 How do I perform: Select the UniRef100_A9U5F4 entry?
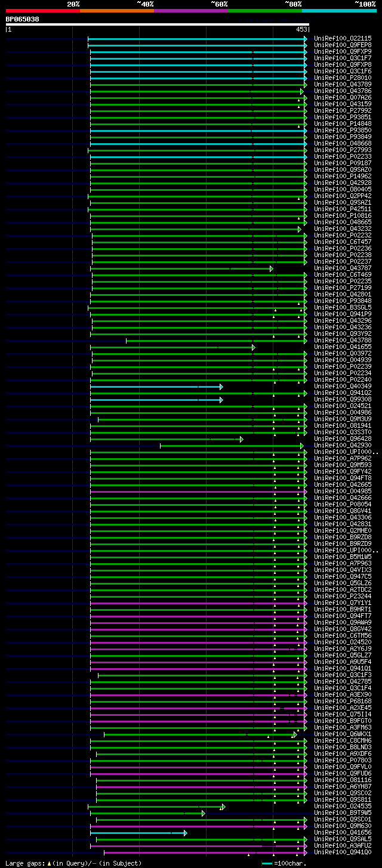[343, 662]
